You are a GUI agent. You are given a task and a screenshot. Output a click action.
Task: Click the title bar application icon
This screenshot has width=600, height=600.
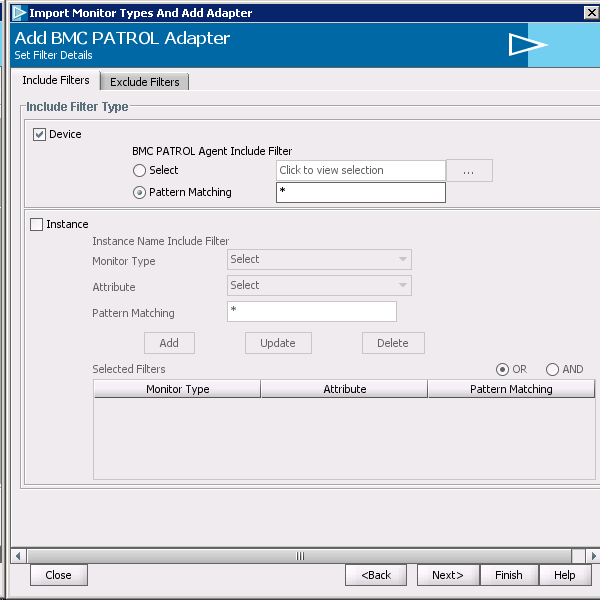pos(18,13)
